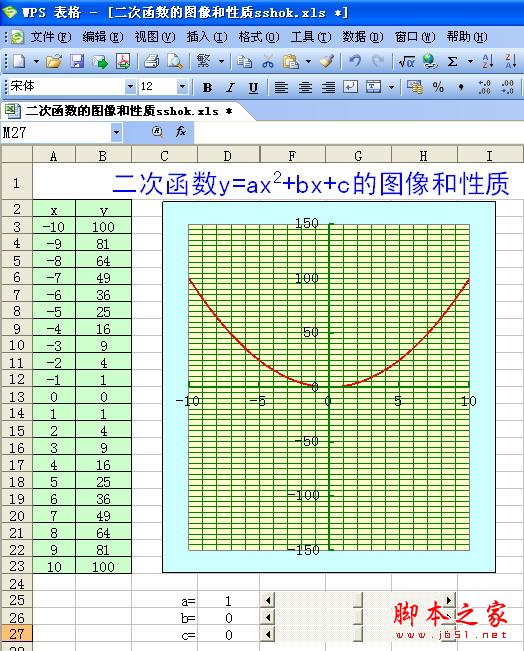Open the 文件(F) menu

(51, 37)
